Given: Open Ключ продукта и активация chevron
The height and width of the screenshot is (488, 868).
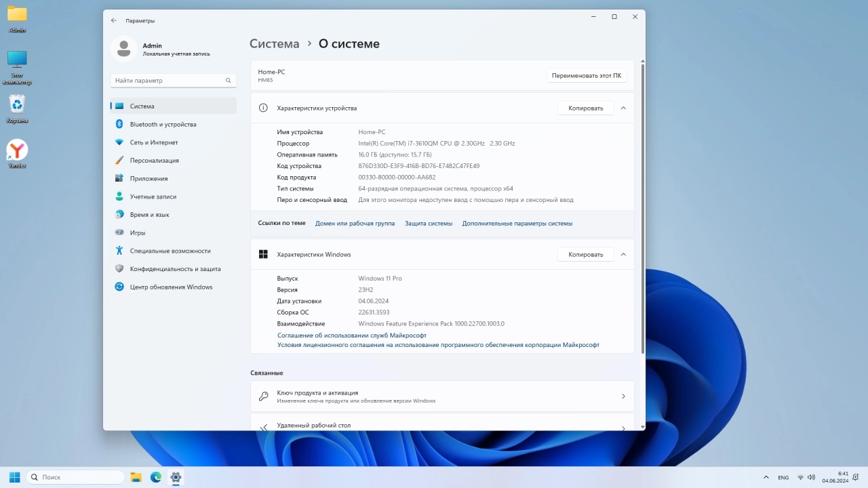Looking at the screenshot, I should [x=623, y=396].
